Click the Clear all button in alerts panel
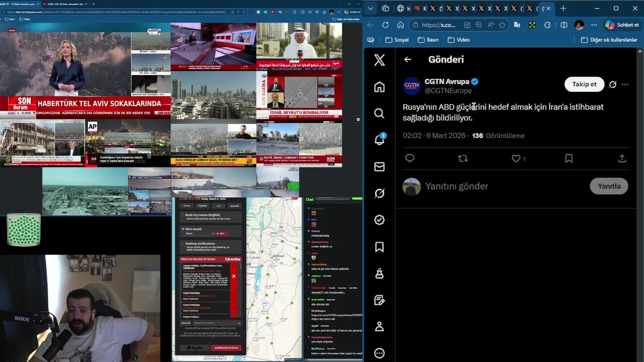This screenshot has height=362, width=644. [185, 323]
